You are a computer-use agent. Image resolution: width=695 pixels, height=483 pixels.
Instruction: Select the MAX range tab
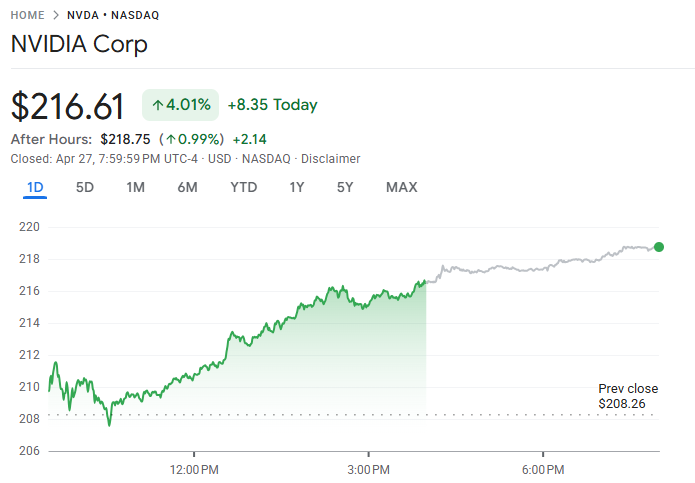[401, 187]
